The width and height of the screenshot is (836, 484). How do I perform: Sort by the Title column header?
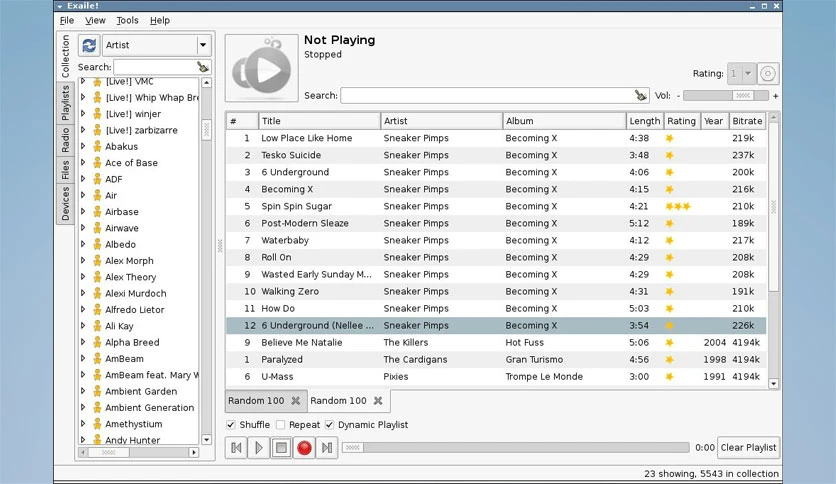(x=319, y=121)
